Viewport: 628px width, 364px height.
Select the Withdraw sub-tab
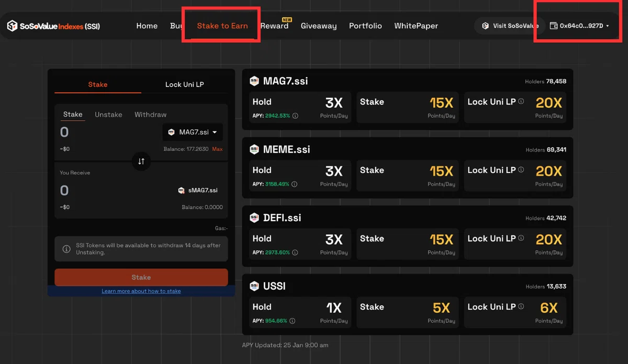click(150, 115)
